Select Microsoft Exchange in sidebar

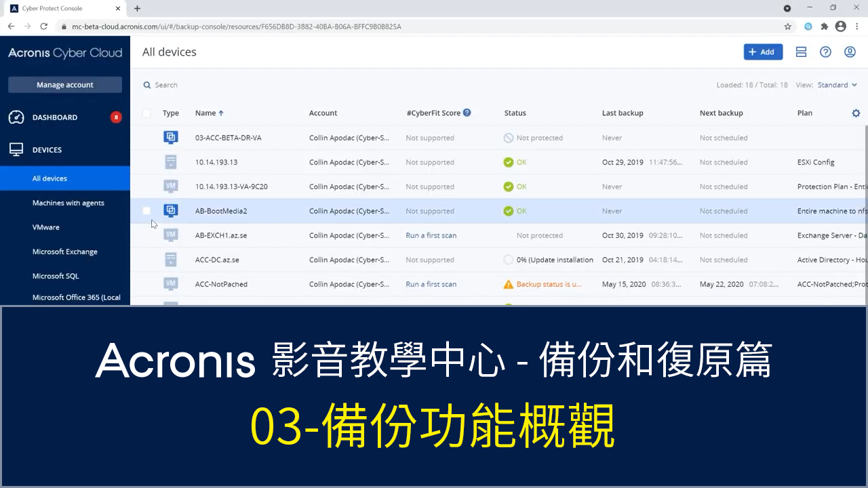coord(65,251)
